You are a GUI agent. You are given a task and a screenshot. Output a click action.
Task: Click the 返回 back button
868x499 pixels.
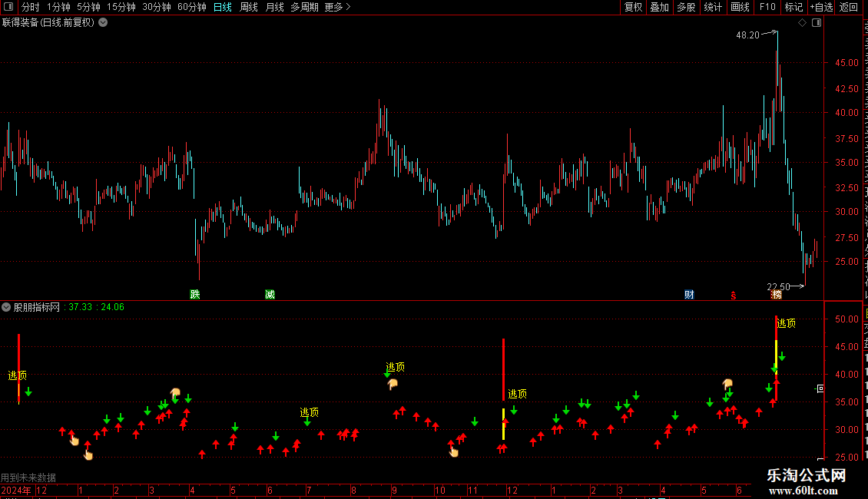pos(849,7)
